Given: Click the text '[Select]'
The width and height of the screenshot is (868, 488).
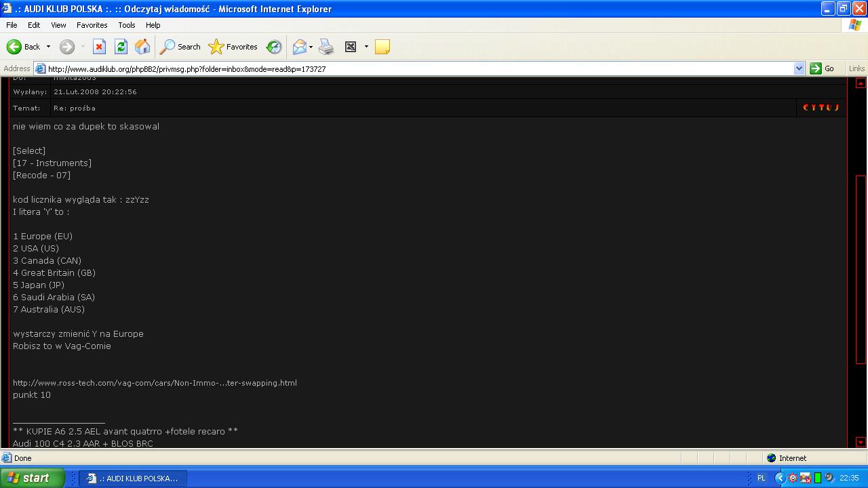Looking at the screenshot, I should click(29, 150).
